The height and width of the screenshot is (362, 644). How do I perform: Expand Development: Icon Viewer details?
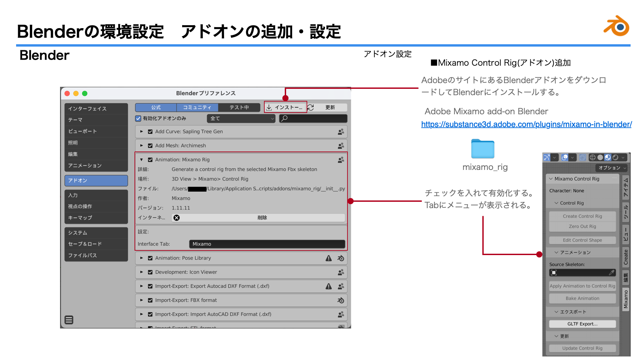(x=142, y=272)
